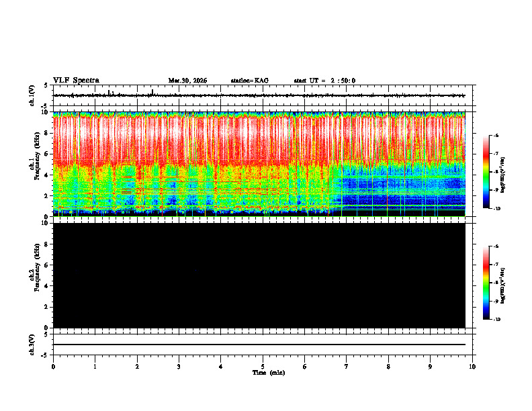This screenshot has width=532, height=411.
Task: Click the "2" kHz tick of ch.2 spectrogram
Action: tap(47, 307)
